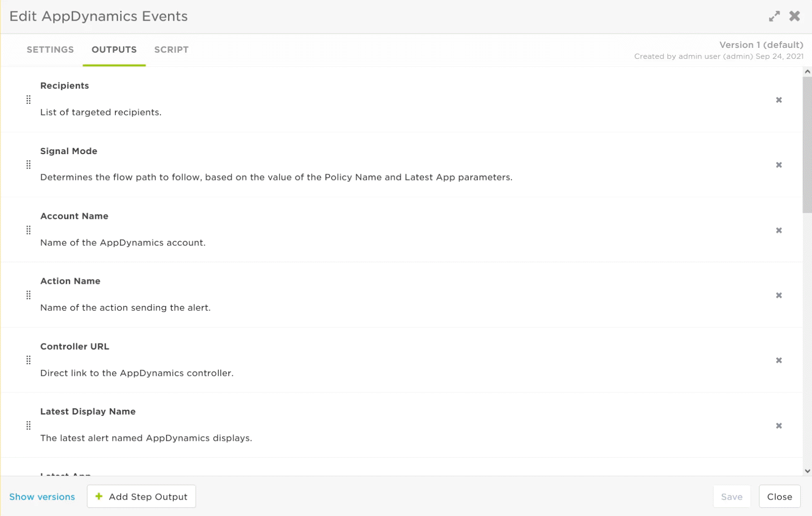Open Show versions link

pos(42,497)
